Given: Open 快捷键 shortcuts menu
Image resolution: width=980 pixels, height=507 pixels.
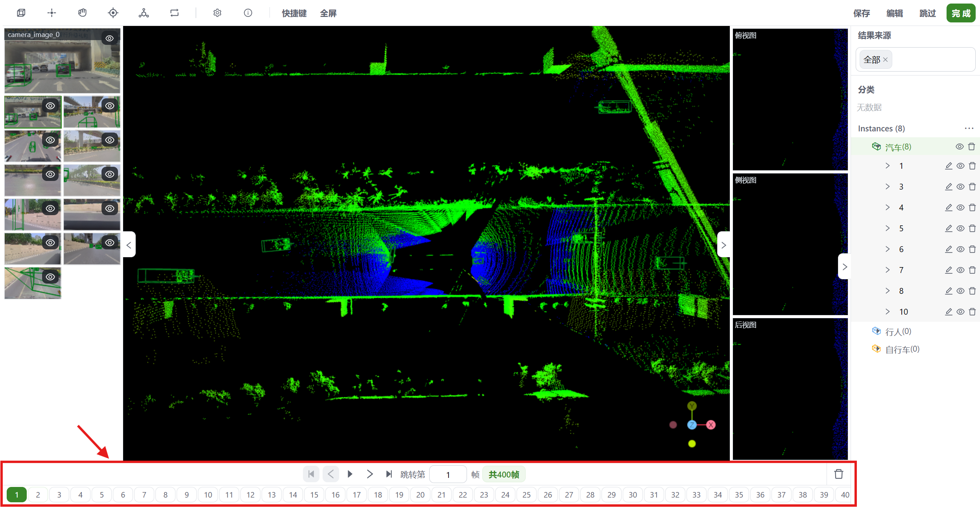Looking at the screenshot, I should coord(294,13).
